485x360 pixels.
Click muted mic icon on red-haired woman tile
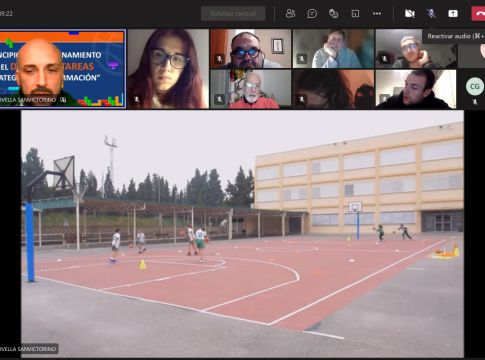137,99
